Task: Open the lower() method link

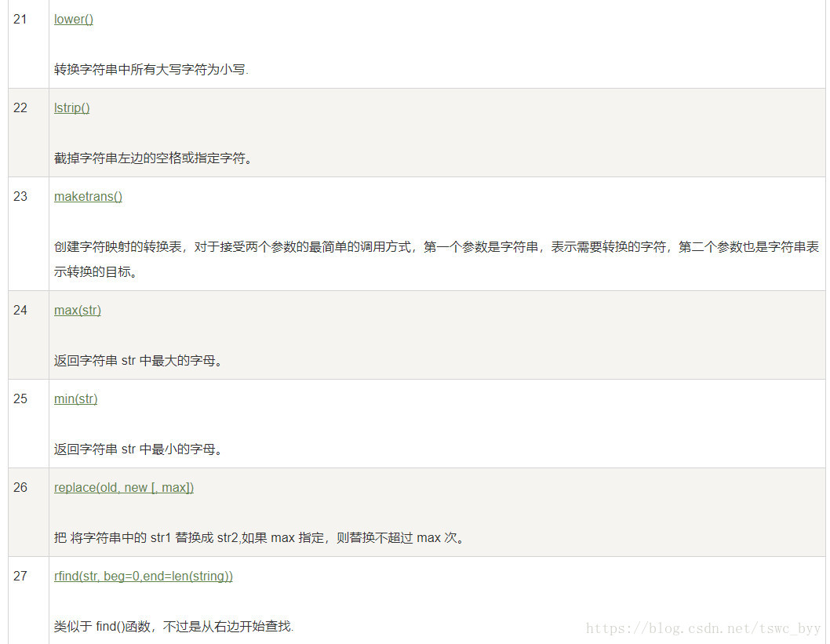Action: [74, 19]
